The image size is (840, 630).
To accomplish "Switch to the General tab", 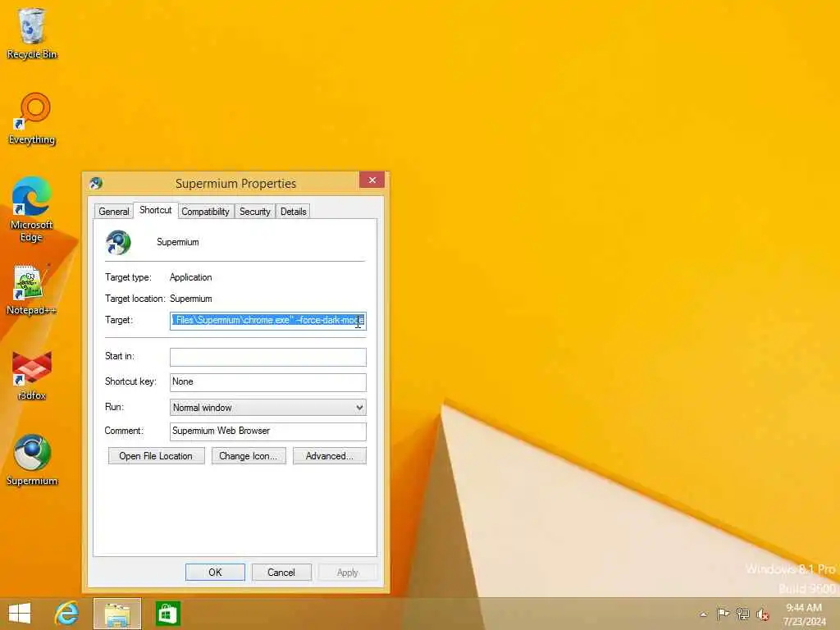I will coord(113,212).
